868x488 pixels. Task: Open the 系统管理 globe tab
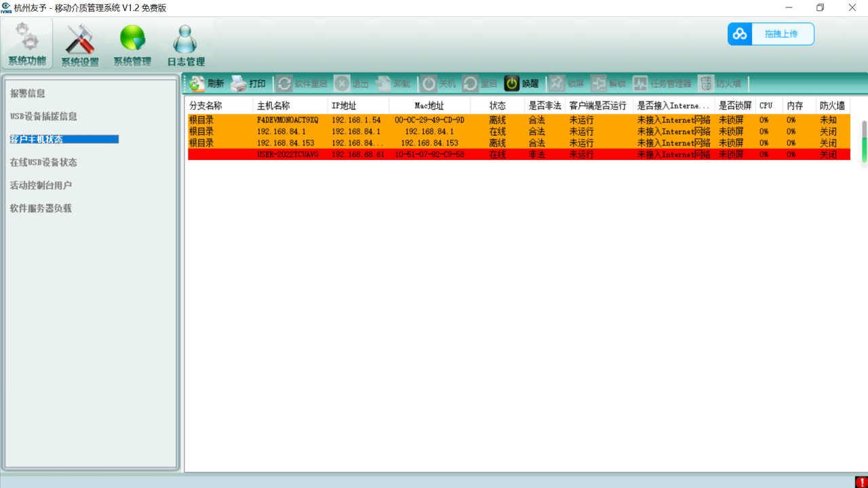pyautogui.click(x=132, y=45)
